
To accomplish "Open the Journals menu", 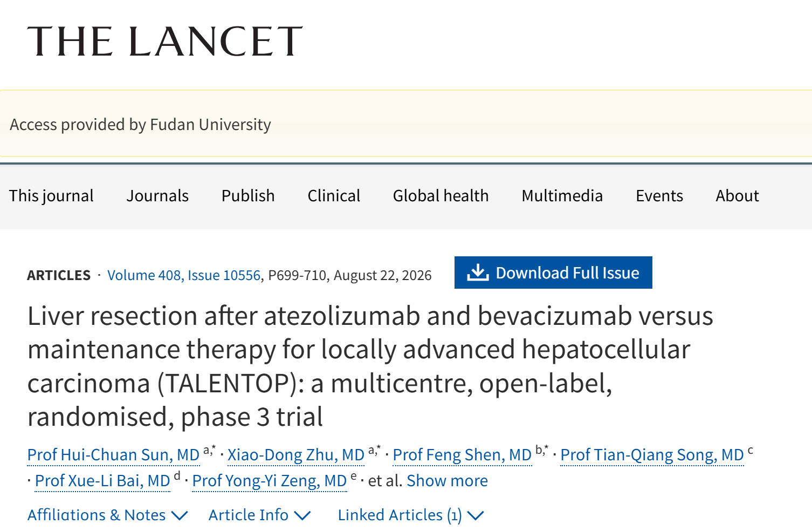I will (x=157, y=196).
